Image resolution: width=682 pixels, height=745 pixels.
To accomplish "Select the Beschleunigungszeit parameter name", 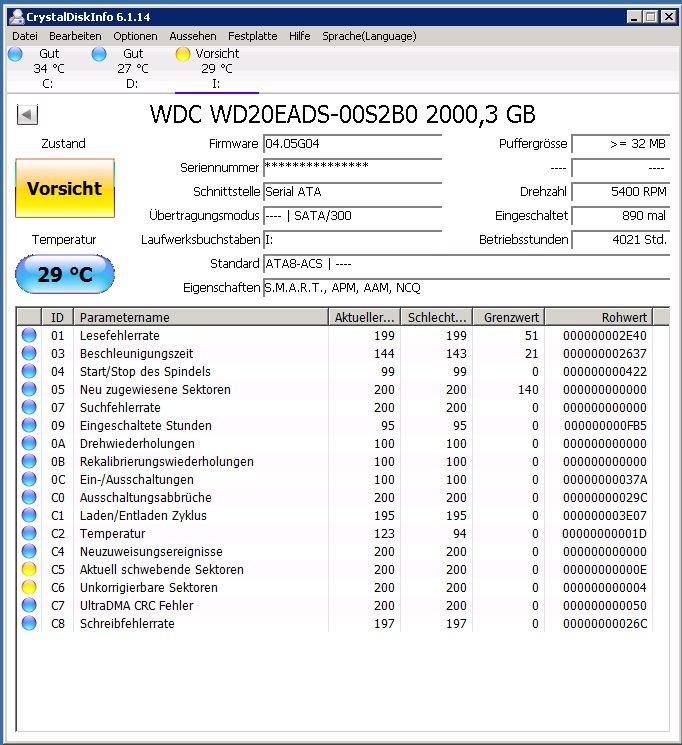I will click(136, 353).
